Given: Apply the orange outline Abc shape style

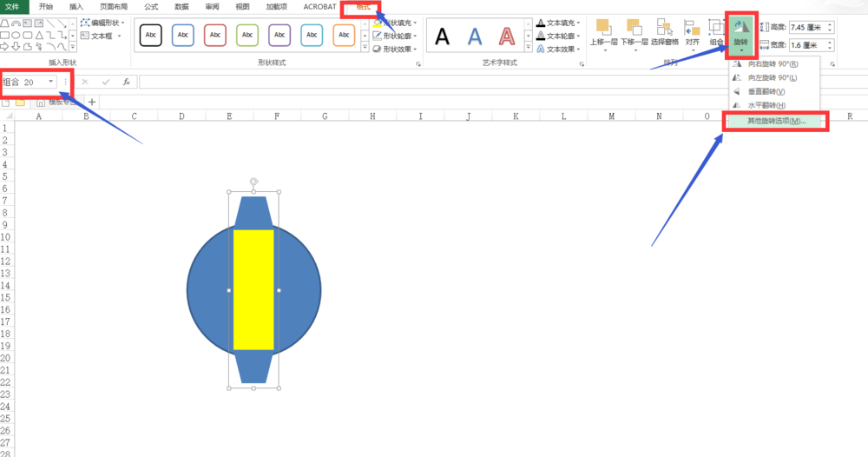Looking at the screenshot, I should pos(344,35).
